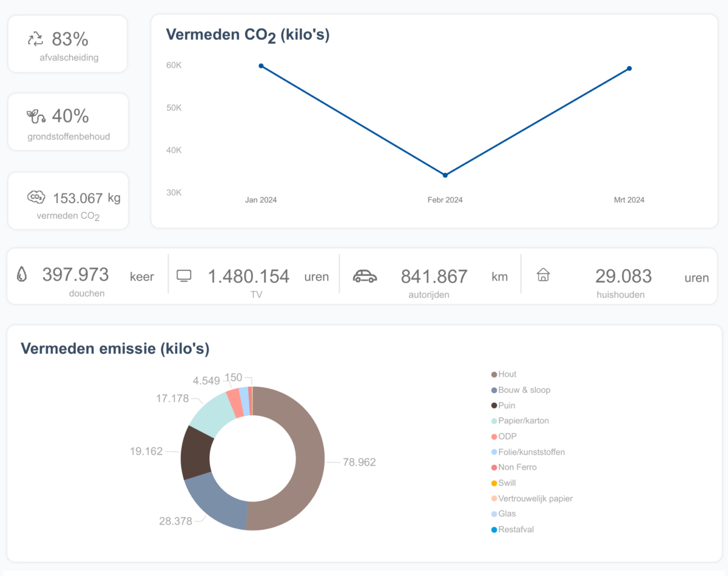
Task: Click the 153.067 kg vermeden CO2 card
Action: coord(68,201)
